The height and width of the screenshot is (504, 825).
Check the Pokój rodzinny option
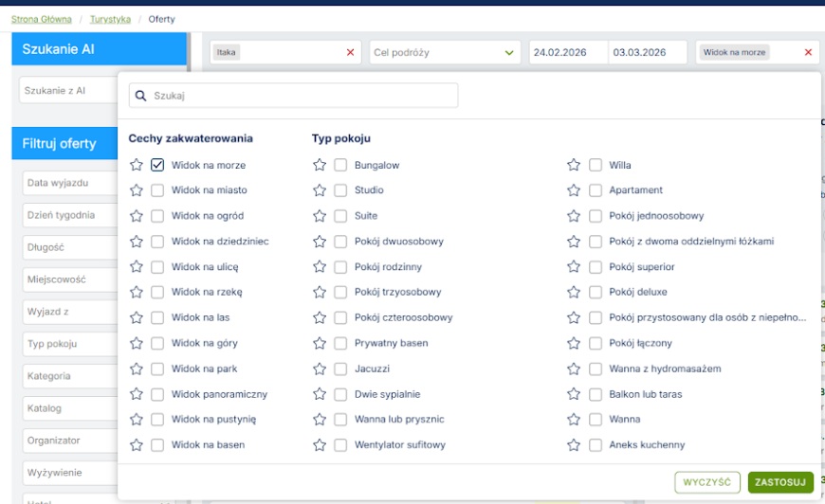340,267
